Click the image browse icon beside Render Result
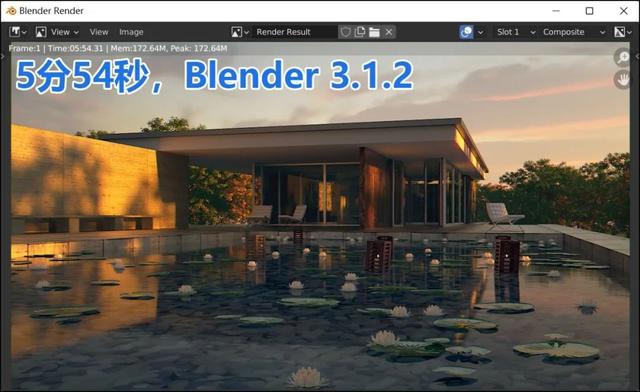The height and width of the screenshot is (392, 640). coord(240,32)
